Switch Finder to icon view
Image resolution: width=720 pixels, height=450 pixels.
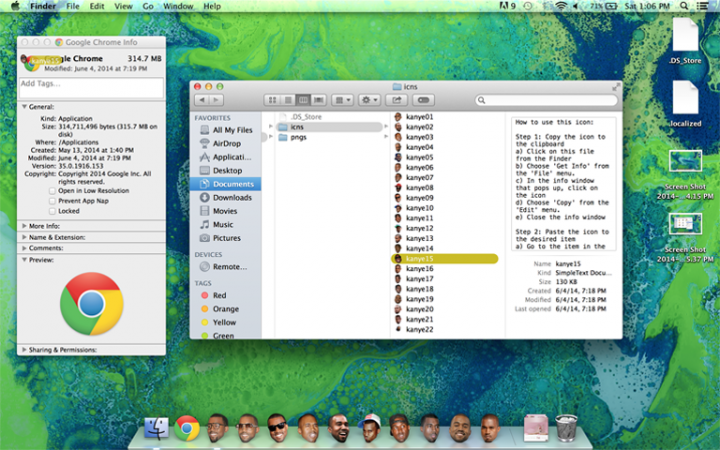tap(273, 100)
